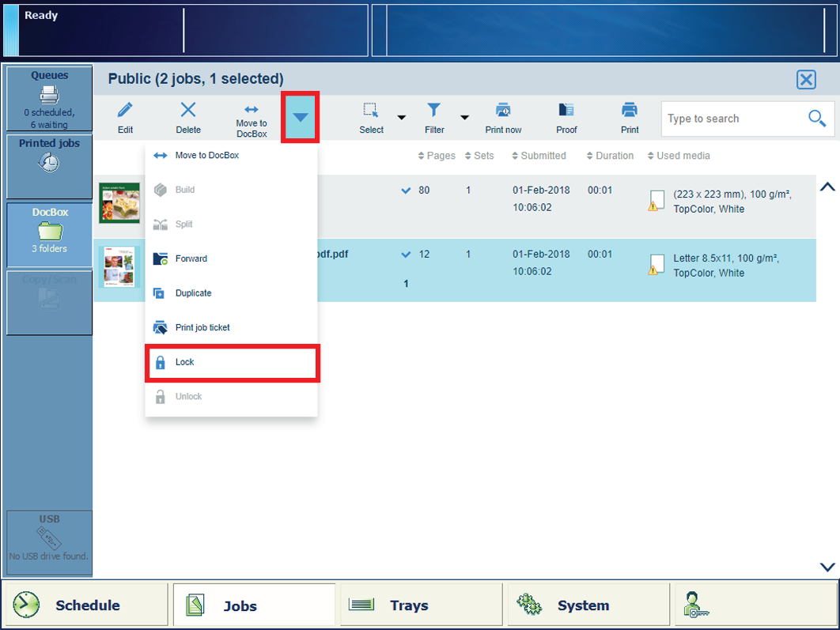Click the Print now icon
The height and width of the screenshot is (630, 840).
point(503,111)
